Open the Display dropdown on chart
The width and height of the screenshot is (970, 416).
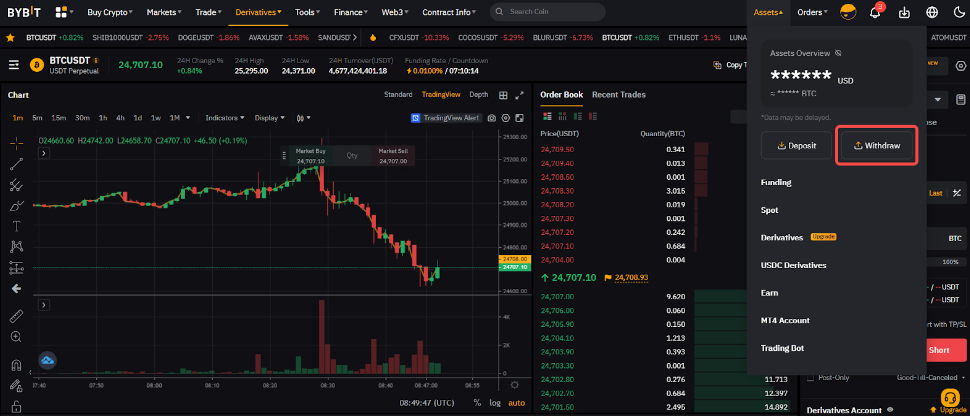click(270, 118)
